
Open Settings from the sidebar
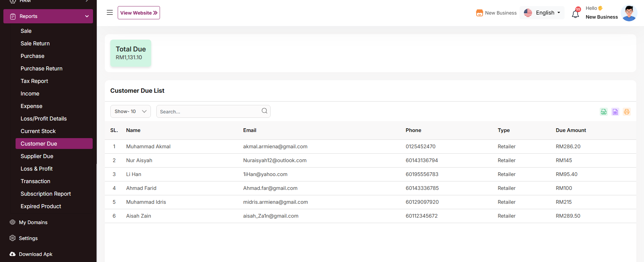click(28, 238)
